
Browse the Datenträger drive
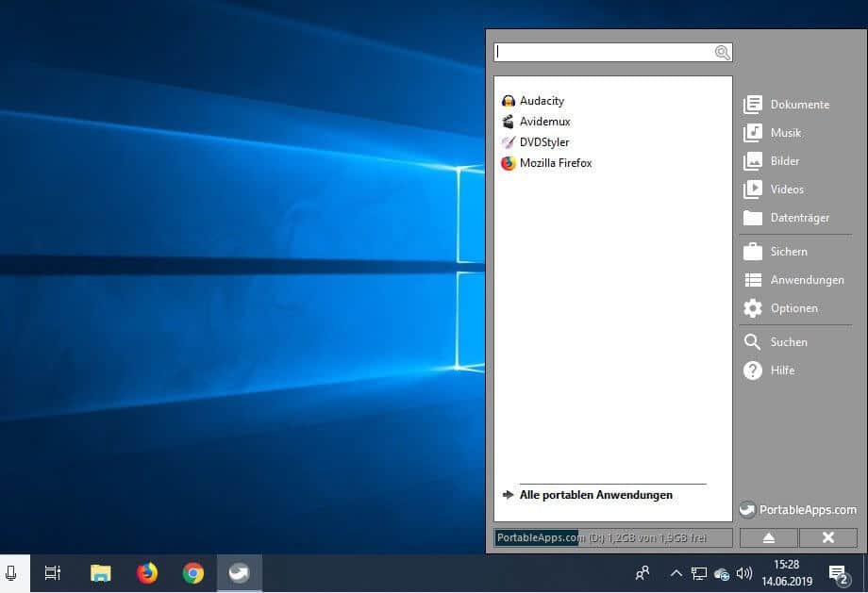(798, 218)
